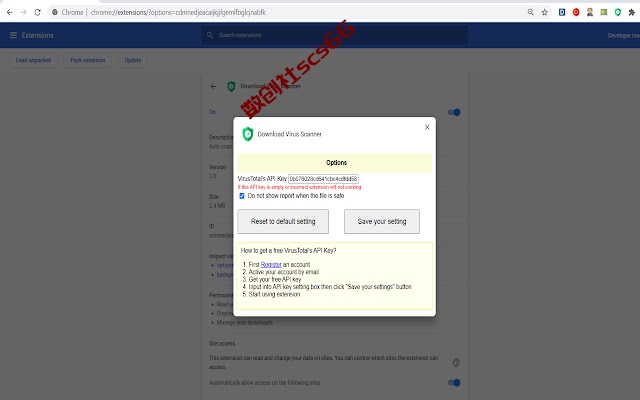The image size is (640, 400).
Task: Open the Extensions hamburger menu
Action: (13, 35)
